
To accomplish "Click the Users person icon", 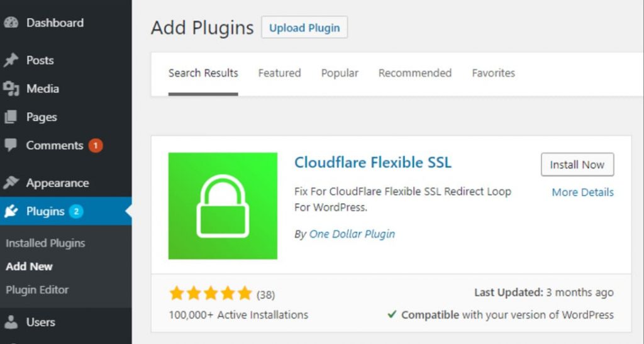I will click(x=11, y=322).
